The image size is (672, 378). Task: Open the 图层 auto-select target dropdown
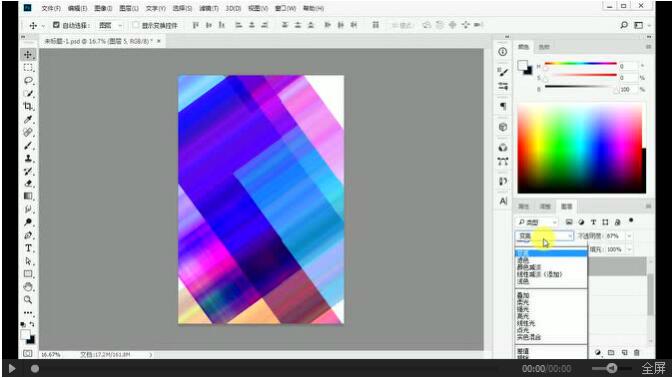click(110, 25)
